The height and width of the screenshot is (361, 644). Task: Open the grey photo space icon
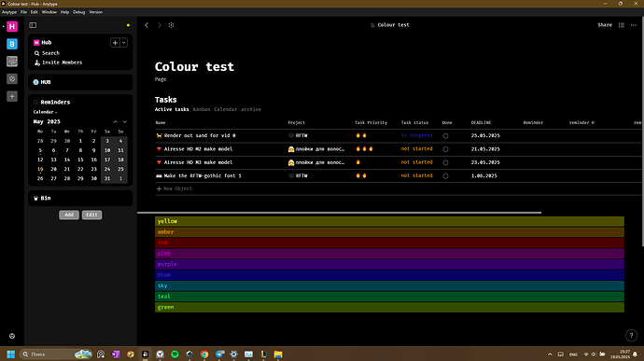(x=12, y=62)
